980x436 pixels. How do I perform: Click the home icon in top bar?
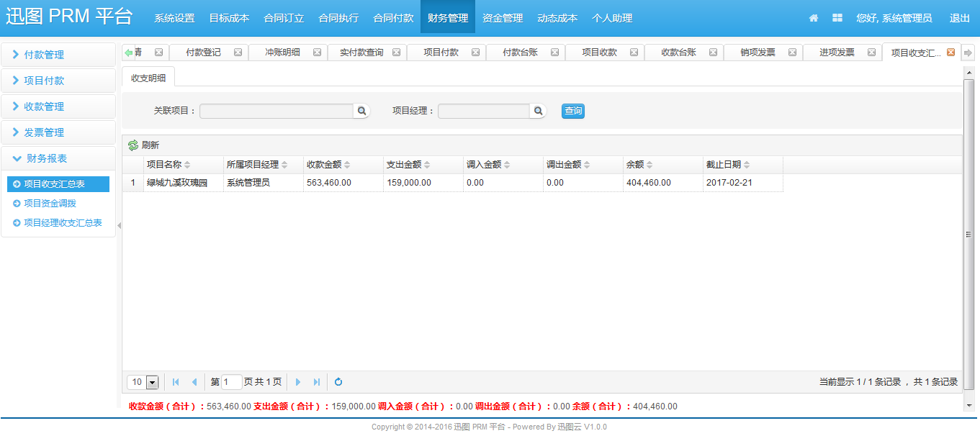(814, 18)
